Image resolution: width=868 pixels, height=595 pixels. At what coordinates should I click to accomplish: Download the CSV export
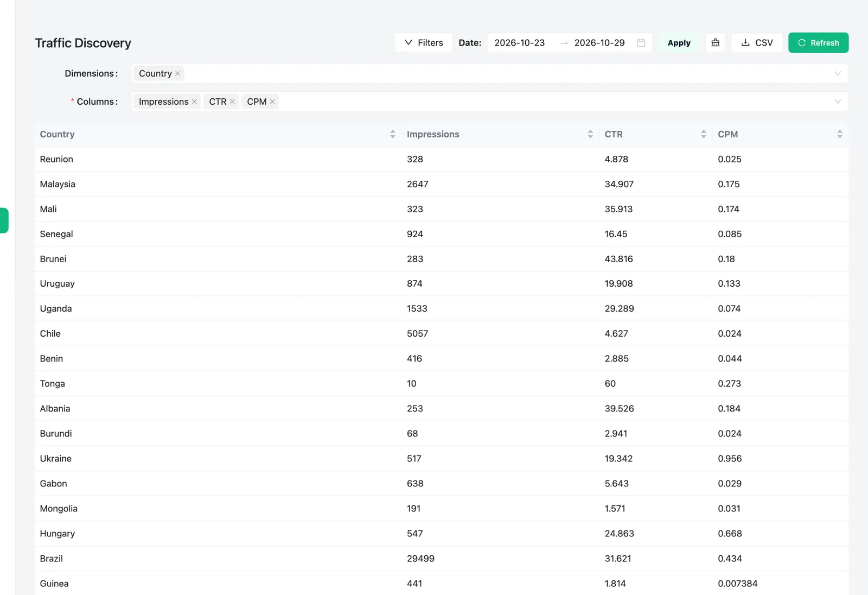click(x=757, y=43)
